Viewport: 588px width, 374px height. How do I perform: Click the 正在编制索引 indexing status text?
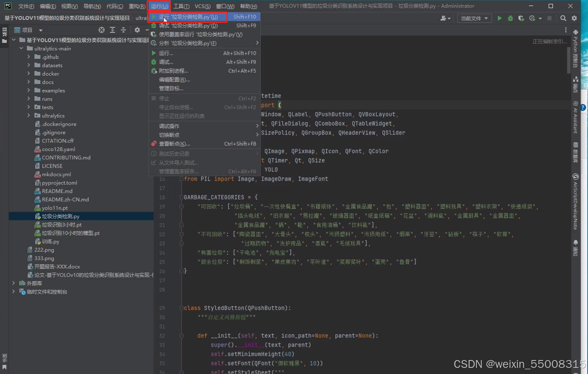coord(550,42)
